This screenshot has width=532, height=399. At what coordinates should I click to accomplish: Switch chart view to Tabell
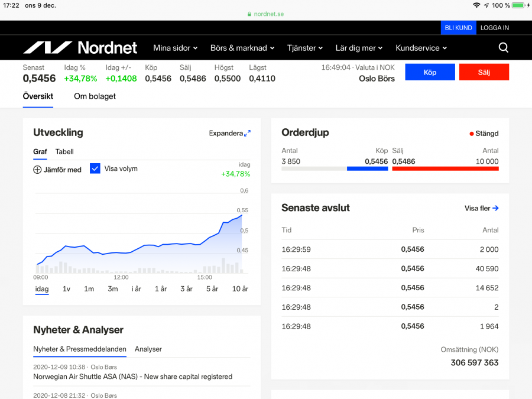(64, 152)
